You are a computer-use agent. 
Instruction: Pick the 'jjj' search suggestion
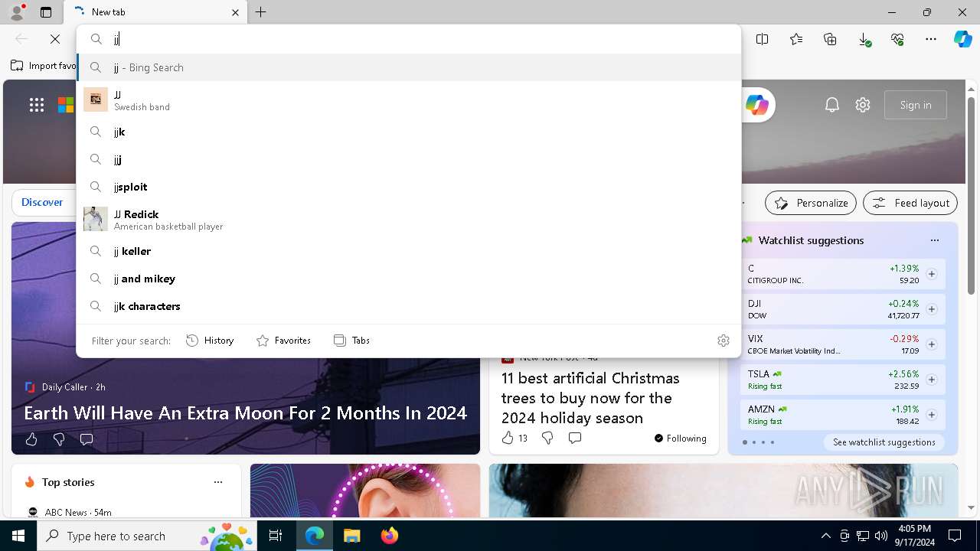click(x=409, y=159)
